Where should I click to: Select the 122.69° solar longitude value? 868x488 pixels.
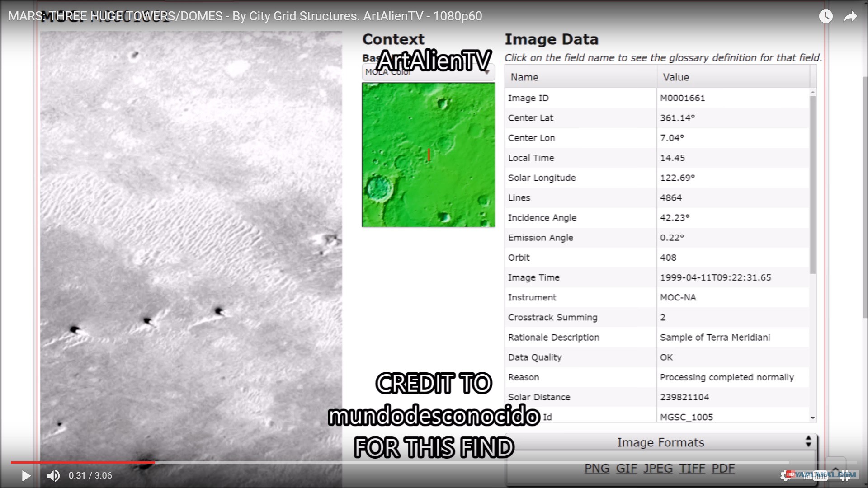tap(677, 178)
